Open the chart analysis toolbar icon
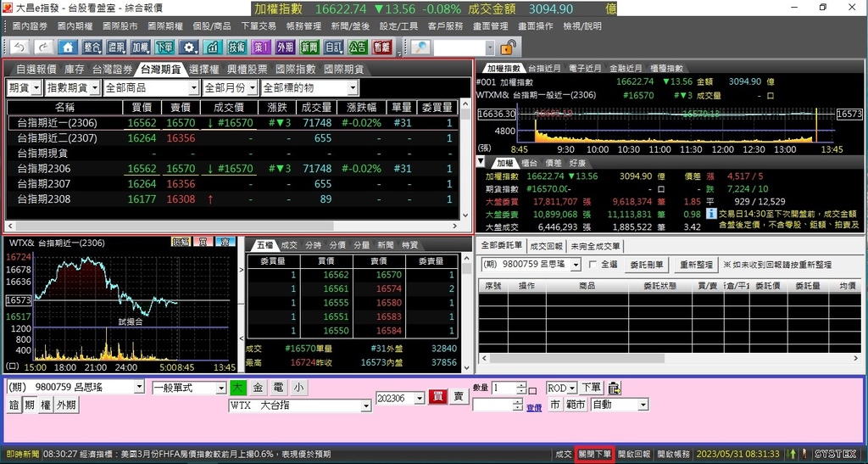 click(213, 47)
